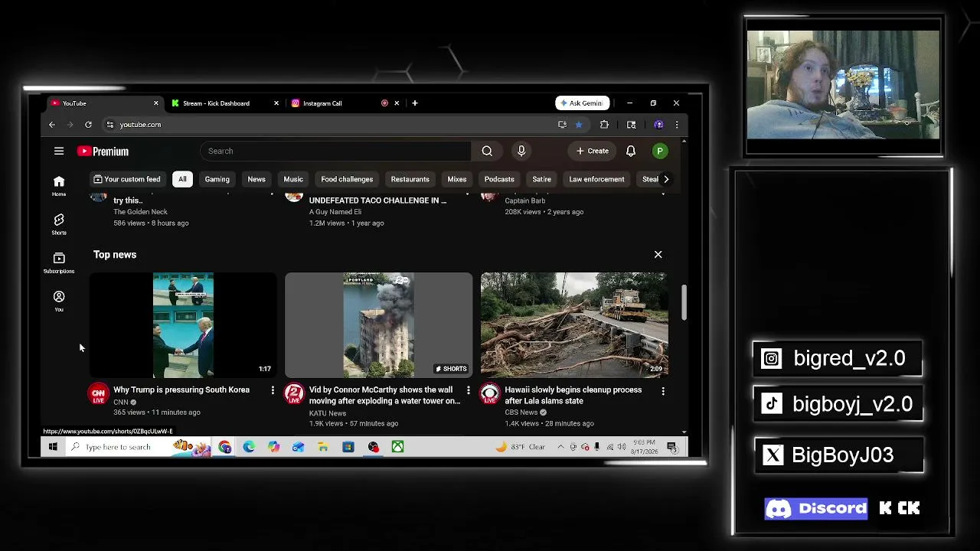Filter feed by the News chip

256,179
